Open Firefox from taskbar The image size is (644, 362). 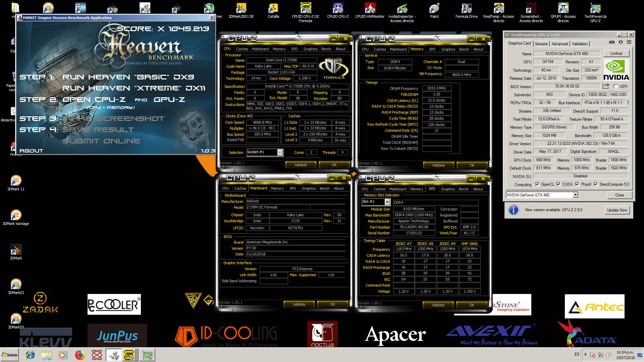[x=80, y=355]
